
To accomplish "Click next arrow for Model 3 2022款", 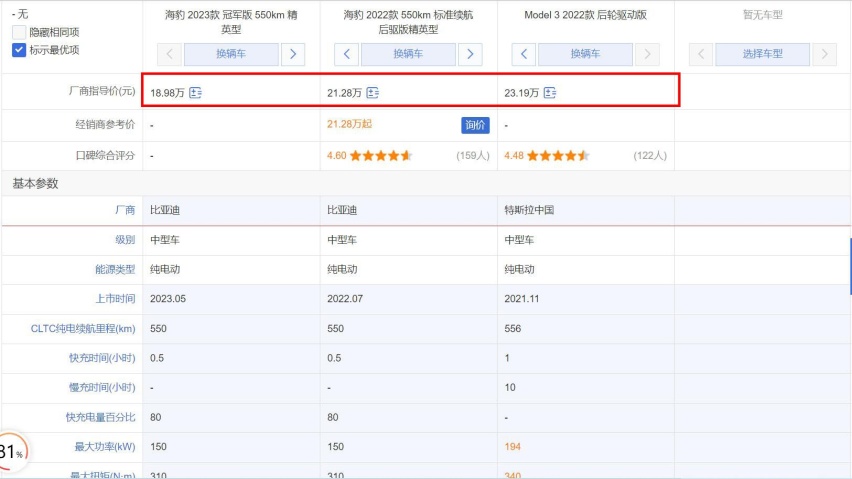I will (x=647, y=54).
